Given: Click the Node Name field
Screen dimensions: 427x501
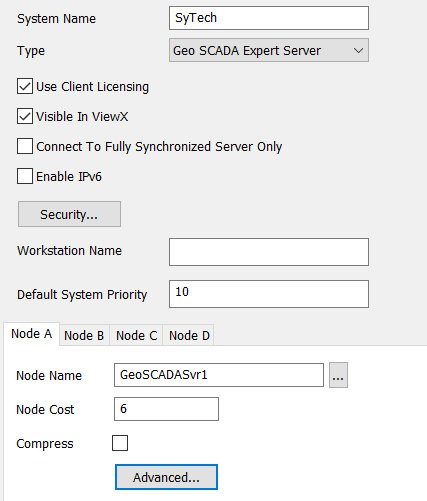Looking at the screenshot, I should 219,375.
